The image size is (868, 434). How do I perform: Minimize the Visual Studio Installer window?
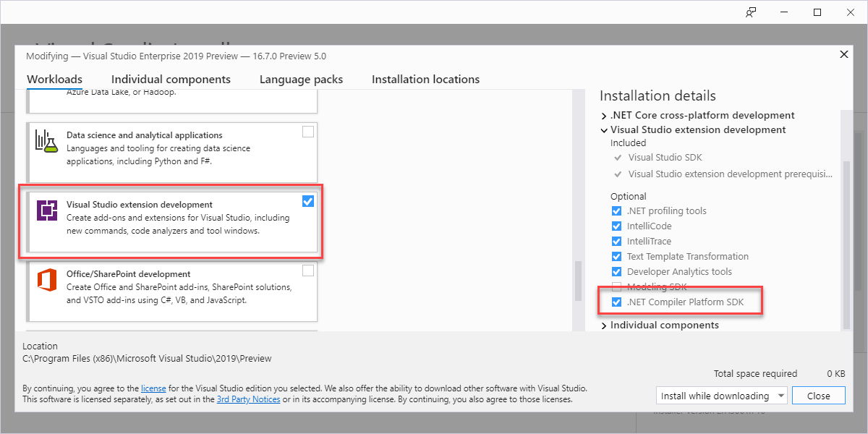785,12
